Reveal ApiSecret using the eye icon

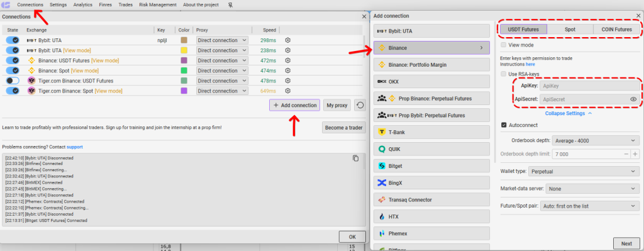coord(633,99)
